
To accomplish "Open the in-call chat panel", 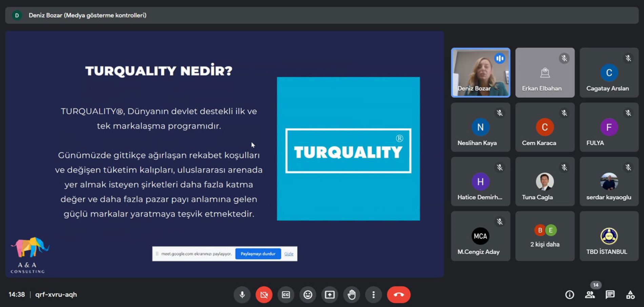I will pyautogui.click(x=611, y=295).
